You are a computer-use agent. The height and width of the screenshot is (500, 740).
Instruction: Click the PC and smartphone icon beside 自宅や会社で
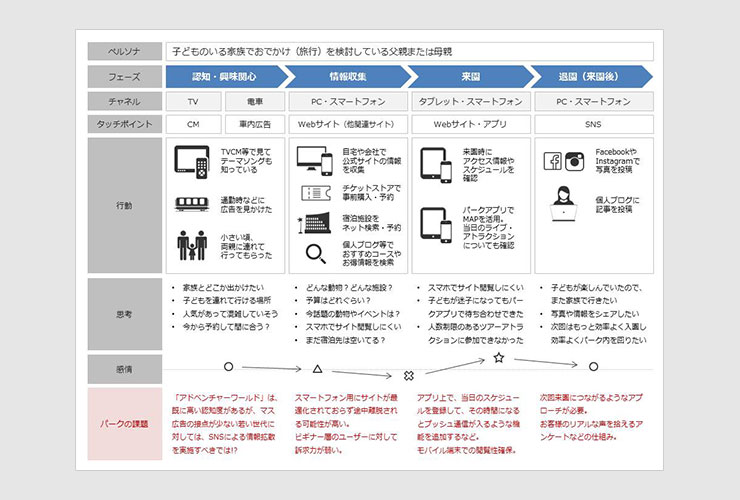coord(315,161)
